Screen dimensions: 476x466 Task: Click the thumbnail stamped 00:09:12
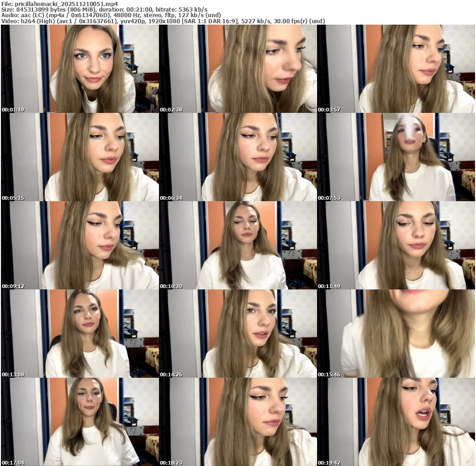80,245
